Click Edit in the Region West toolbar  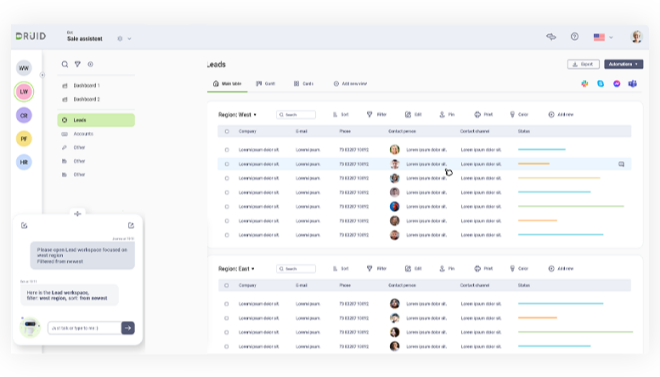pos(413,114)
